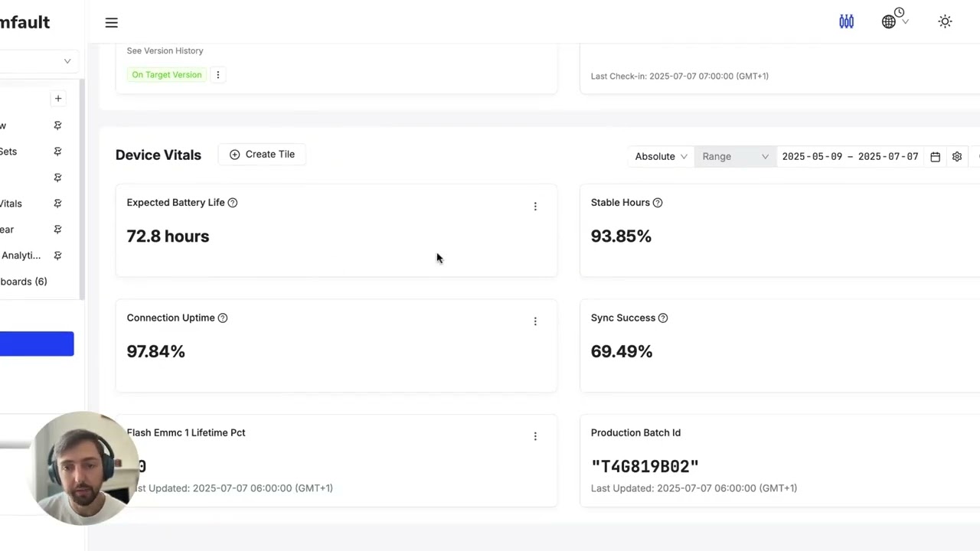Click the date range input field
The image size is (980, 551).
tap(850, 157)
